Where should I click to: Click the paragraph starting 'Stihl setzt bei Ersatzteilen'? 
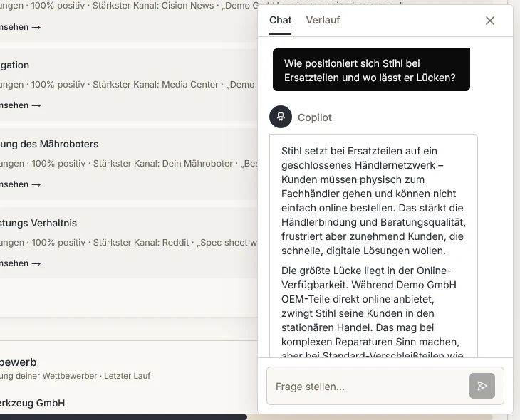(373, 201)
